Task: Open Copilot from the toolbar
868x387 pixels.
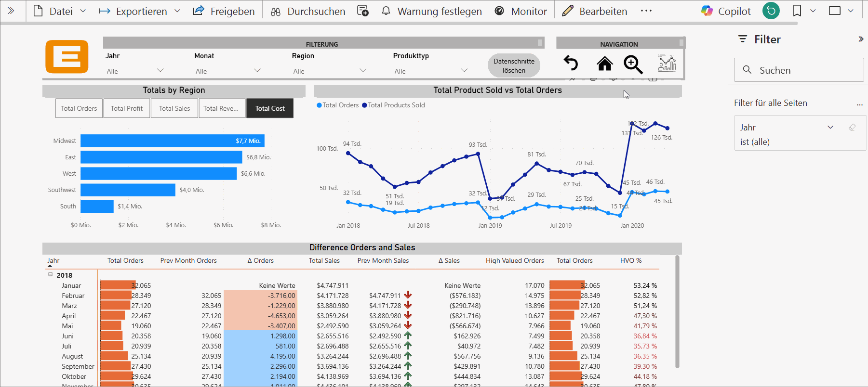Action: point(726,11)
